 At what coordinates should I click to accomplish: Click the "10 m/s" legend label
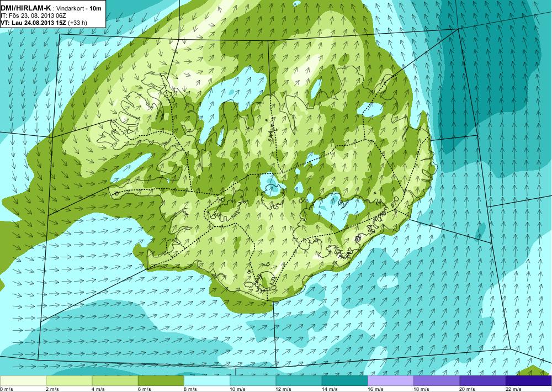pos(238,389)
